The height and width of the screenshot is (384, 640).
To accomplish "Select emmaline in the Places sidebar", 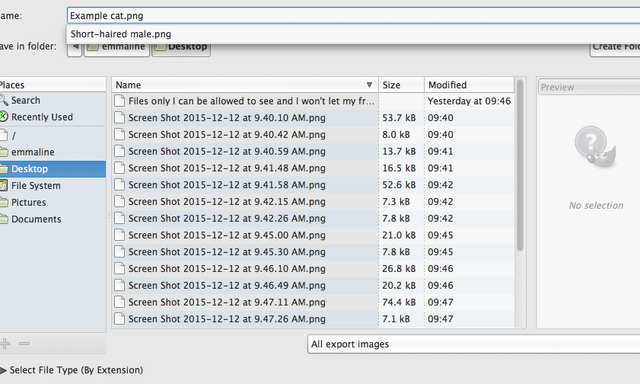I will click(53, 152).
